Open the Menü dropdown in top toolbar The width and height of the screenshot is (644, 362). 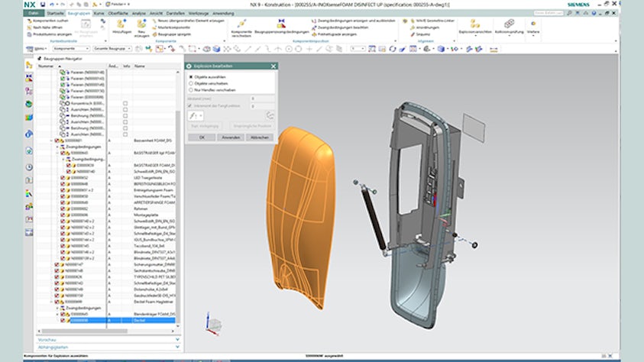37,49
